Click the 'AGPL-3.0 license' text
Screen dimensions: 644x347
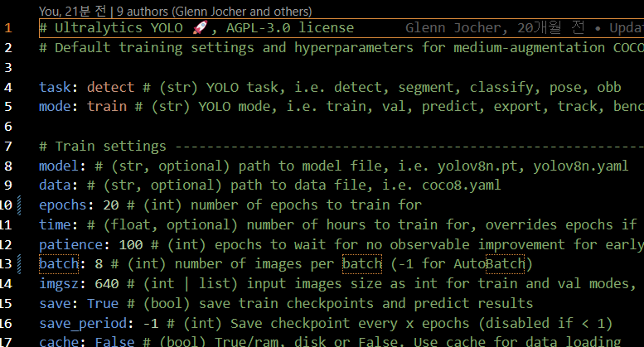[x=290, y=28]
